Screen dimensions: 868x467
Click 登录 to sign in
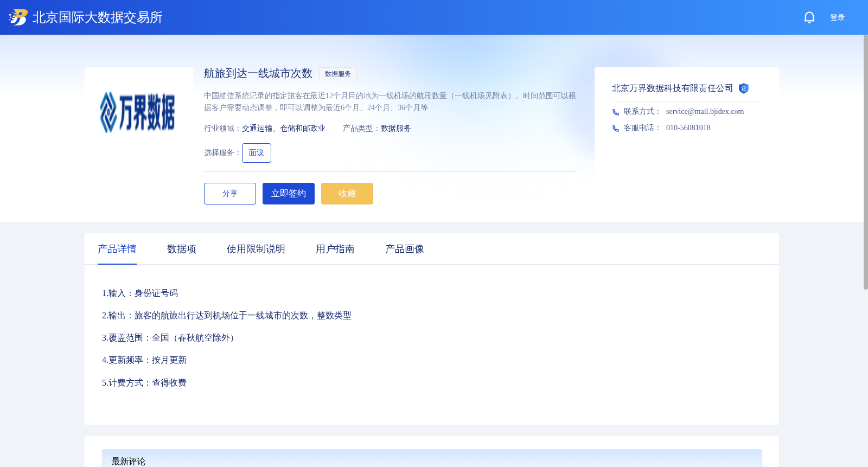pyautogui.click(x=837, y=17)
